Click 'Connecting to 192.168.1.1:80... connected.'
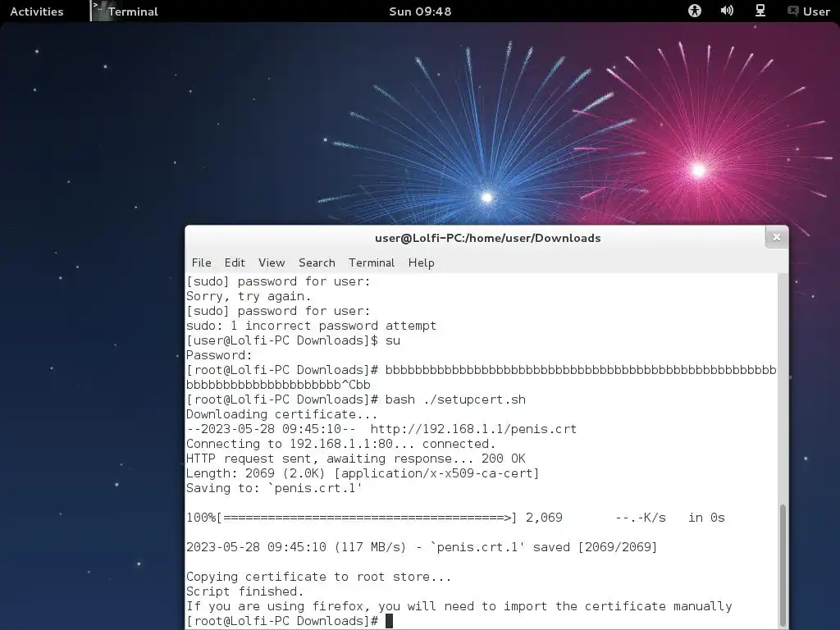840x630 pixels. pyautogui.click(x=340, y=444)
